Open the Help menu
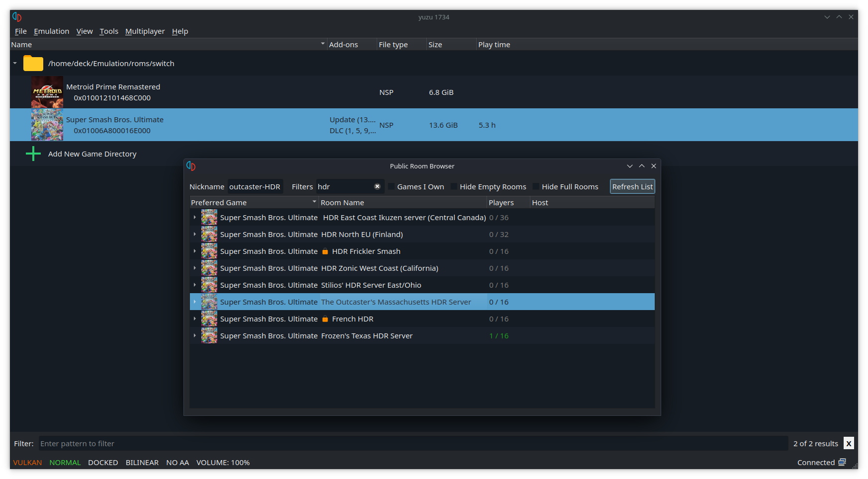Image resolution: width=868 pixels, height=479 pixels. click(180, 31)
